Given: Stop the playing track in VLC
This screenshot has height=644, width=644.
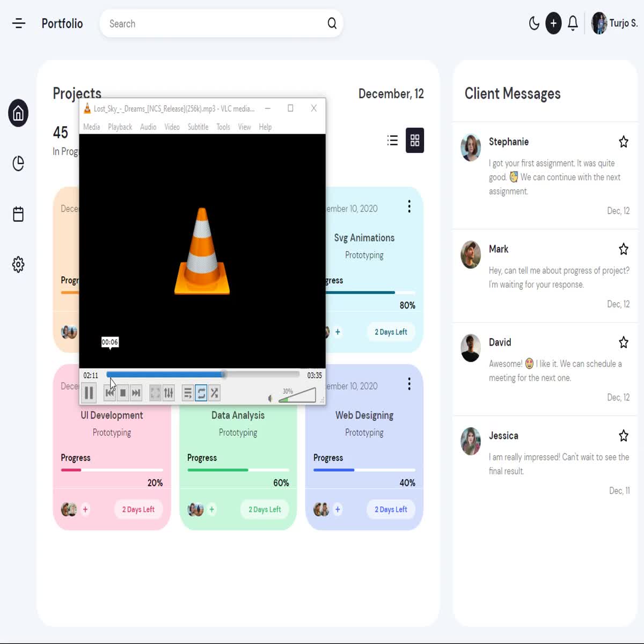Looking at the screenshot, I should (x=122, y=393).
